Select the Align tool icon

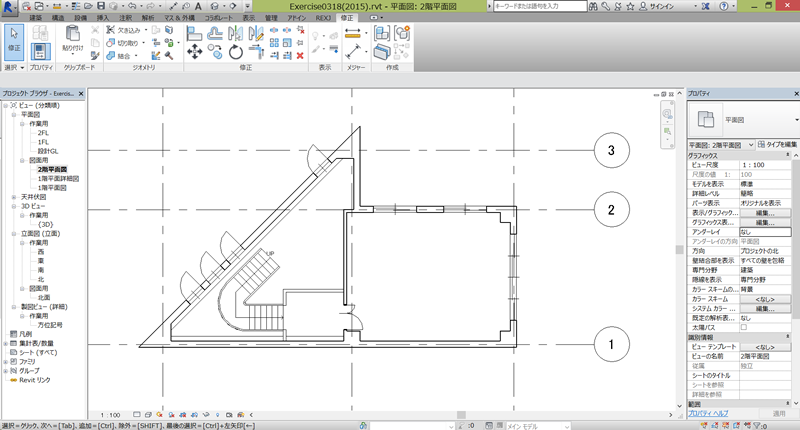tap(194, 34)
